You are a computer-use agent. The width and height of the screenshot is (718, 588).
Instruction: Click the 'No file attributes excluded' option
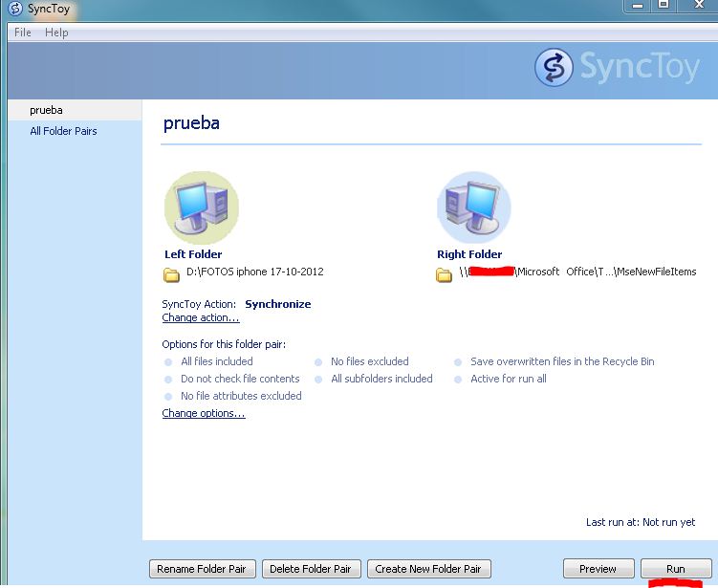[x=241, y=396]
